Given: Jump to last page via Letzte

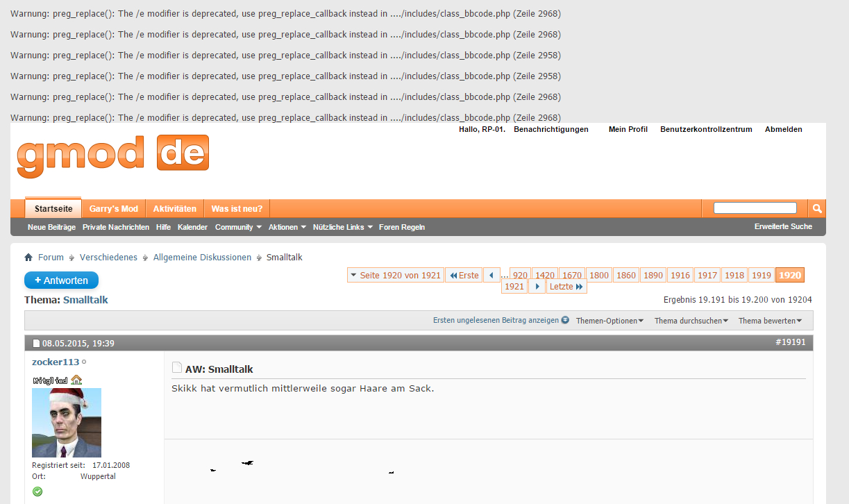Looking at the screenshot, I should (x=566, y=287).
